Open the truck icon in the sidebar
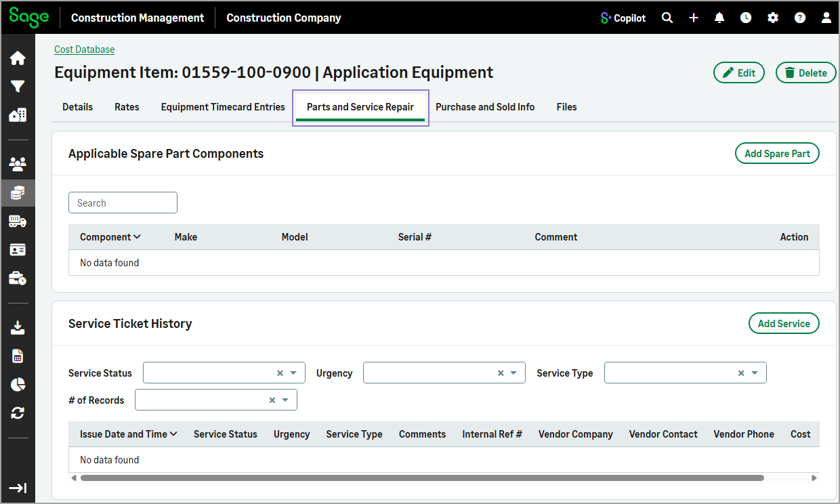 [18, 222]
